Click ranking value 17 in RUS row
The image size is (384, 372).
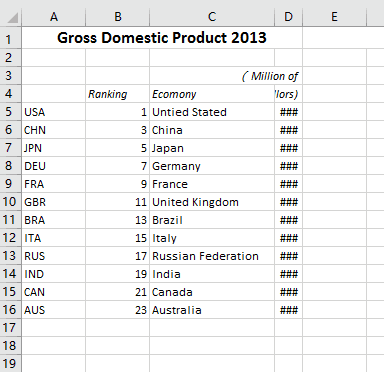pos(118,256)
